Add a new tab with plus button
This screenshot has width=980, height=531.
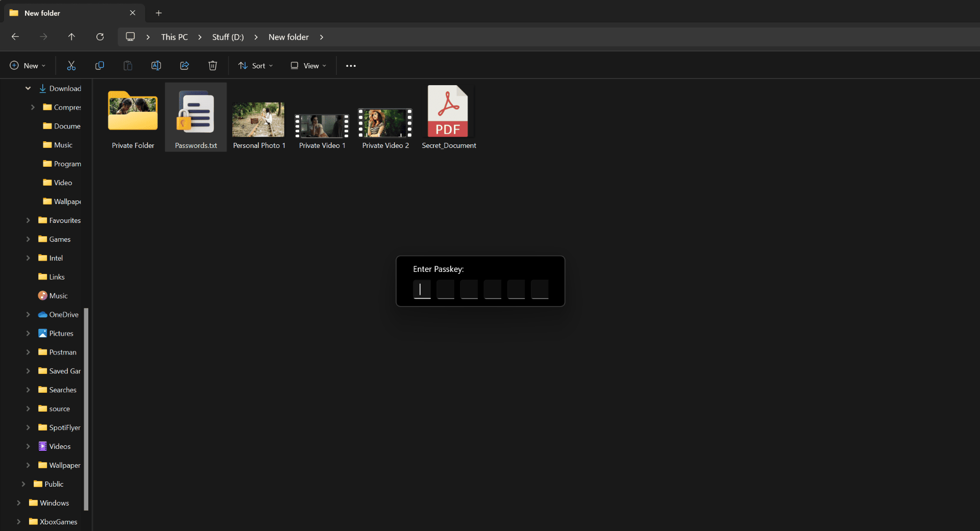[159, 13]
